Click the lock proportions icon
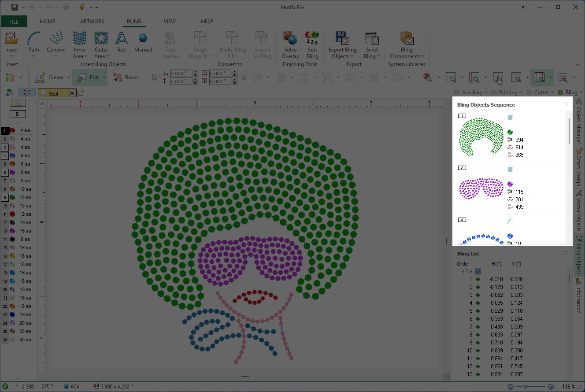The height and width of the screenshot is (392, 585). coord(244,78)
